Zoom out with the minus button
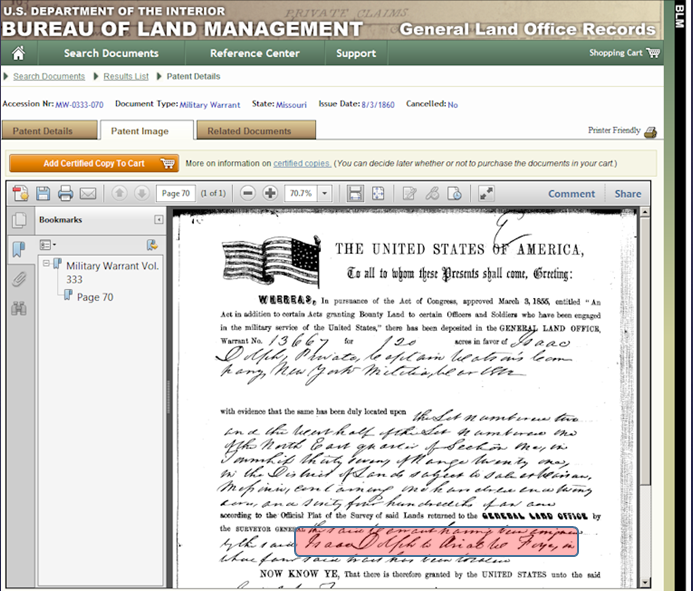 point(248,193)
